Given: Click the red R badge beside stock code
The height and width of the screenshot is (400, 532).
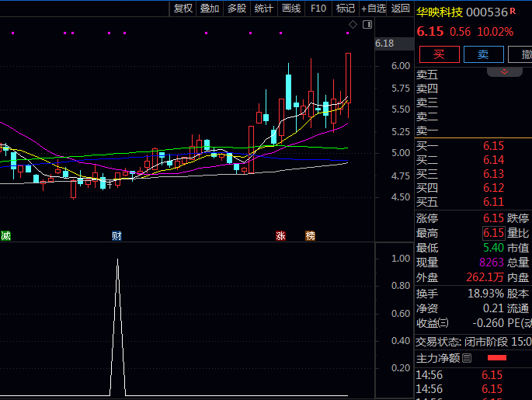Looking at the screenshot, I should 513,12.
